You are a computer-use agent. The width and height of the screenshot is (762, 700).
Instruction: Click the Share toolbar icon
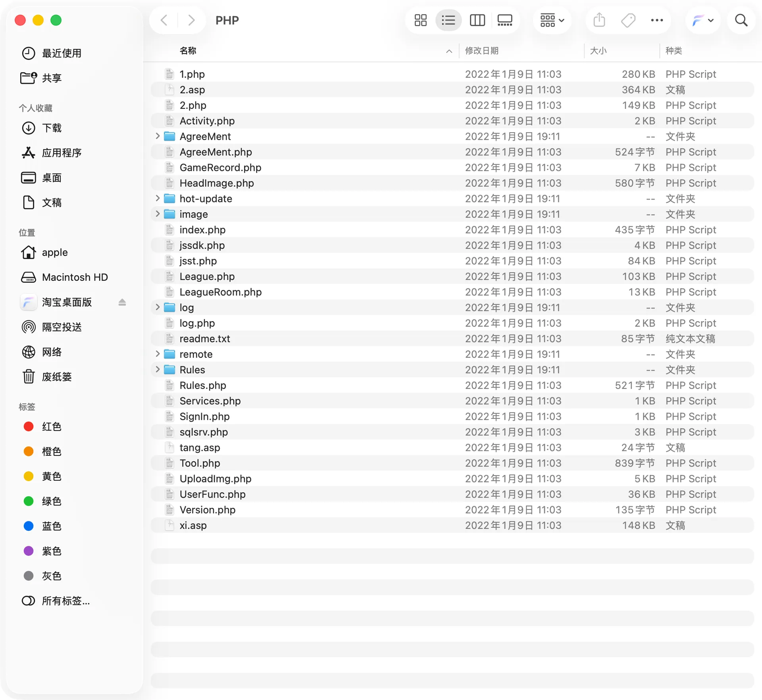coord(599,20)
